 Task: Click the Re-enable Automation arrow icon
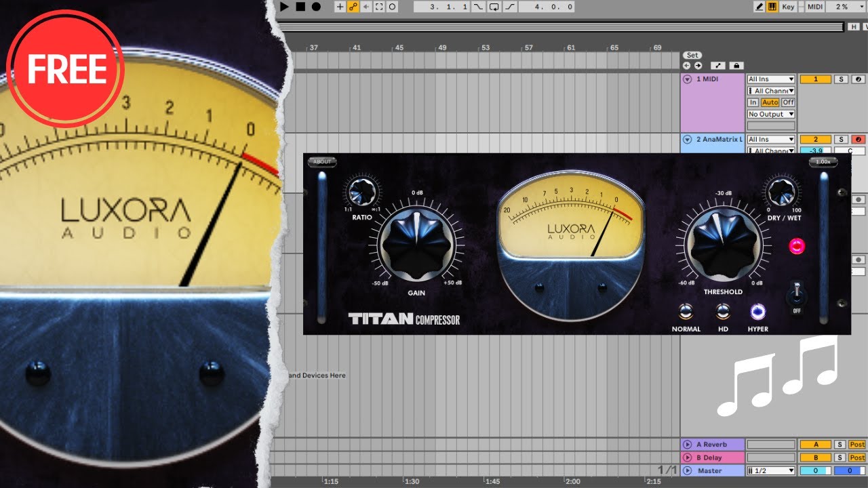point(366,7)
